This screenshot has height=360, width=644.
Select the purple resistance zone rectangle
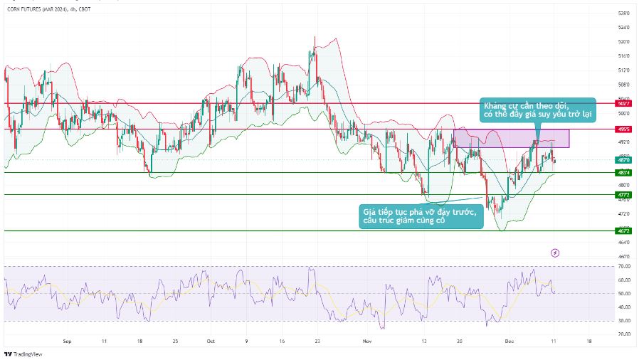tap(511, 138)
